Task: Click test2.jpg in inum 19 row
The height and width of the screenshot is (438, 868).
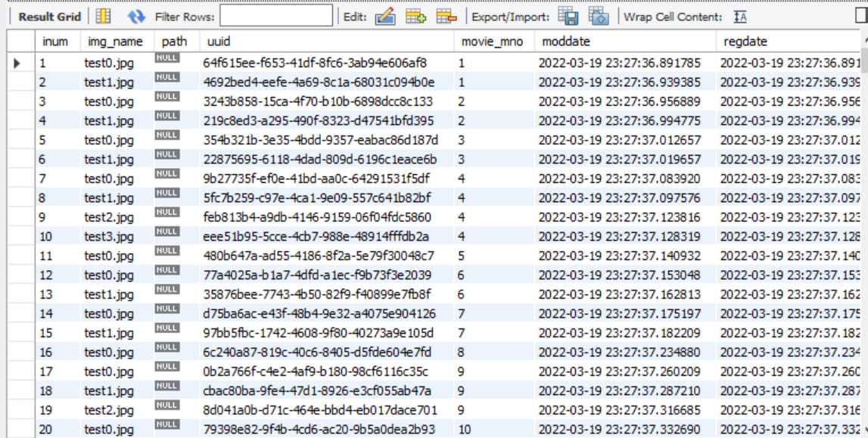Action: (x=117, y=410)
